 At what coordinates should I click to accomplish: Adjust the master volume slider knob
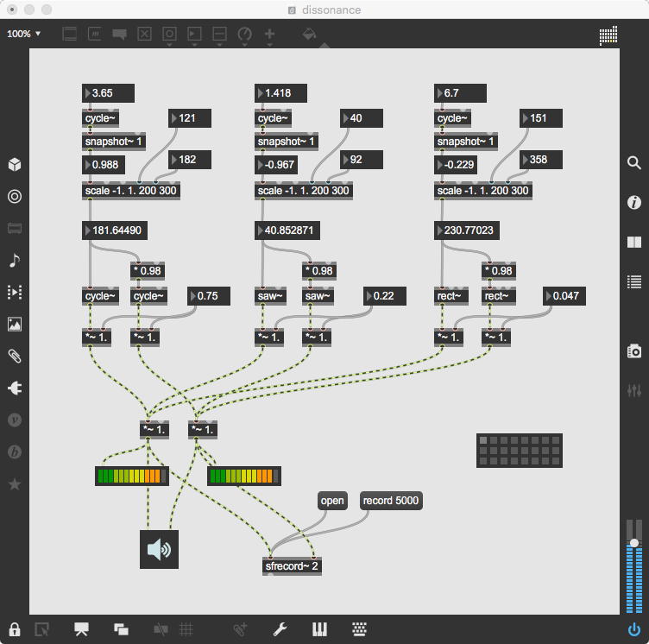click(x=634, y=543)
